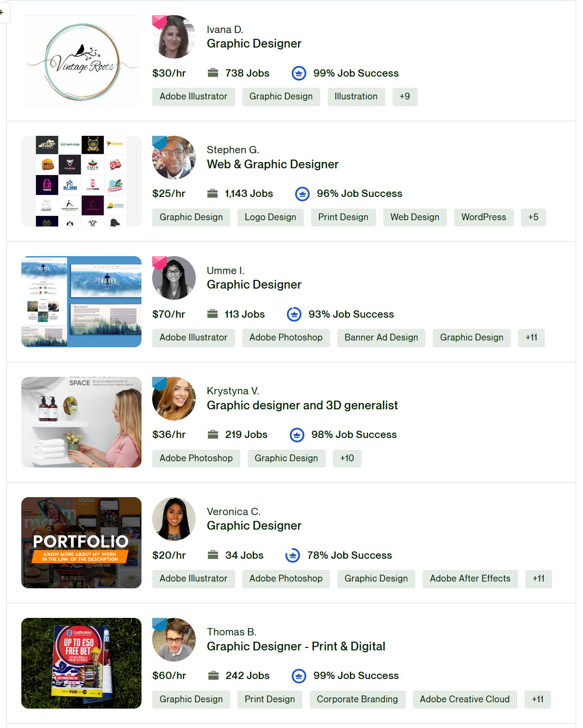Viewport: 583px width, 728px height.
Task: Click the briefcase icon beside 1,143 Jobs
Action: (212, 194)
